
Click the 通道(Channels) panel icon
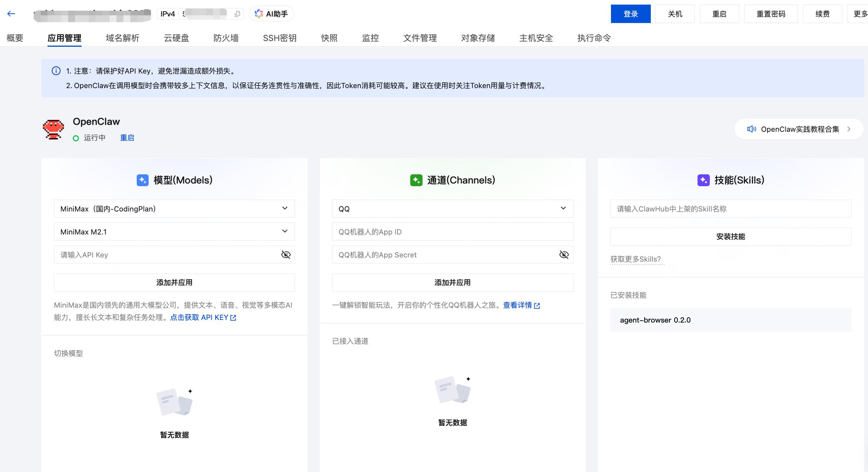417,180
